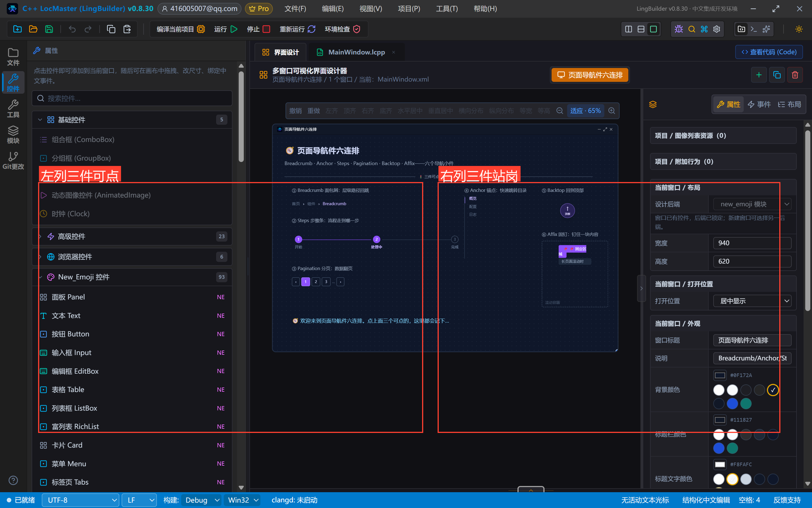
Task: Switch to the MainWindow.lcpp tab
Action: (x=356, y=52)
